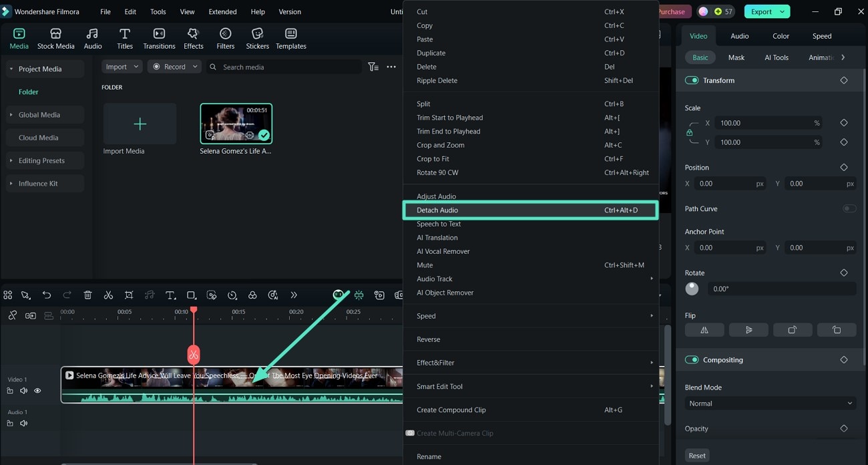The height and width of the screenshot is (465, 868).
Task: Choose the selection cursor tool in timeline toolbar
Action: (x=26, y=295)
